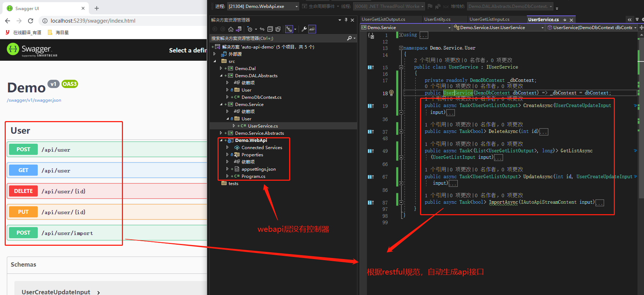
Task: Expand the CreateAsync method body
Action: pos(401,112)
